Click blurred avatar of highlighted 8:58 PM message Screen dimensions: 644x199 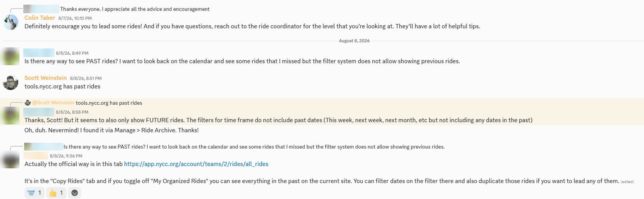coord(10,116)
